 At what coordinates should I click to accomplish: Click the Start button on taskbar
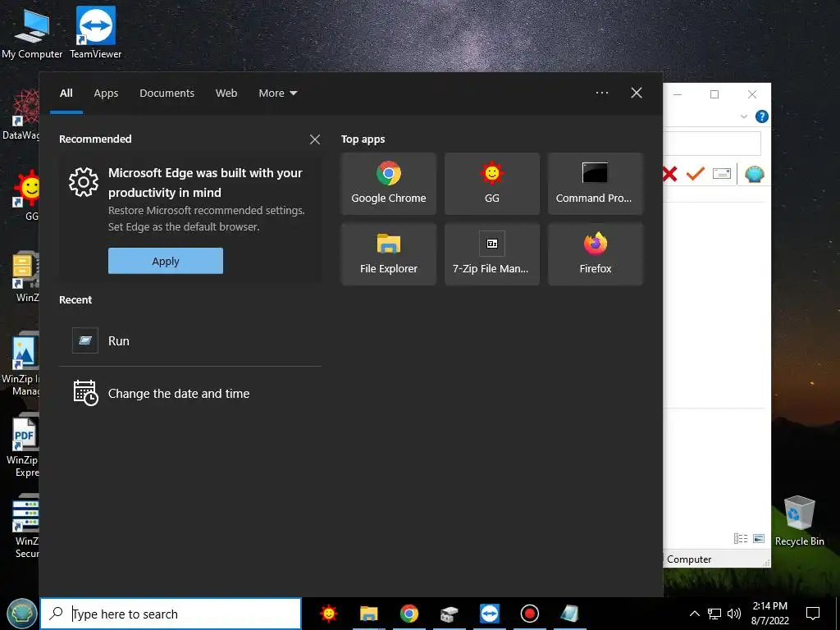click(x=21, y=614)
